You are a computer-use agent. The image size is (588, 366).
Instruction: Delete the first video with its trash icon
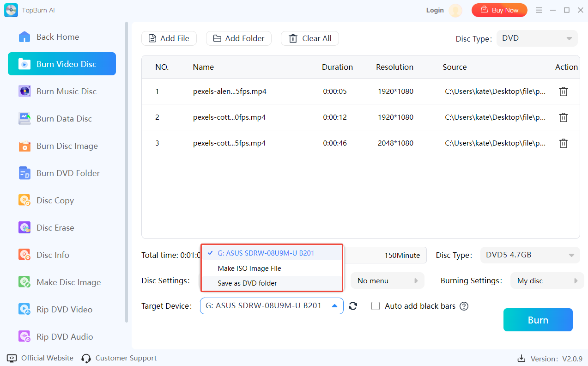[563, 91]
